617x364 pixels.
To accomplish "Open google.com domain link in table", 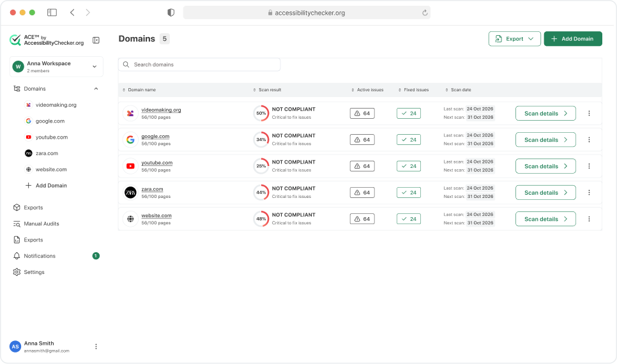I will pos(155,136).
